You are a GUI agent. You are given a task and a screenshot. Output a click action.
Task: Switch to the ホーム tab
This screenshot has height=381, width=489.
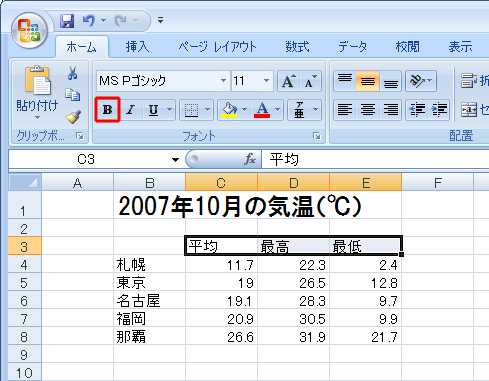click(81, 47)
